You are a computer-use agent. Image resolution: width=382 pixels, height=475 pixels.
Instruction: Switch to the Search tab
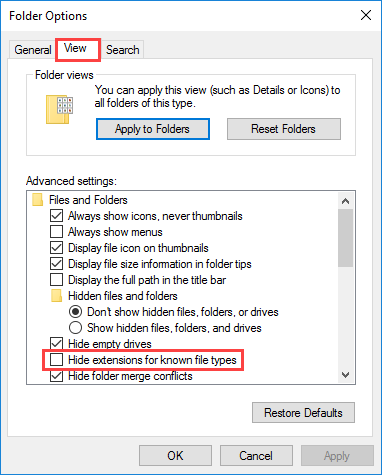[123, 50]
